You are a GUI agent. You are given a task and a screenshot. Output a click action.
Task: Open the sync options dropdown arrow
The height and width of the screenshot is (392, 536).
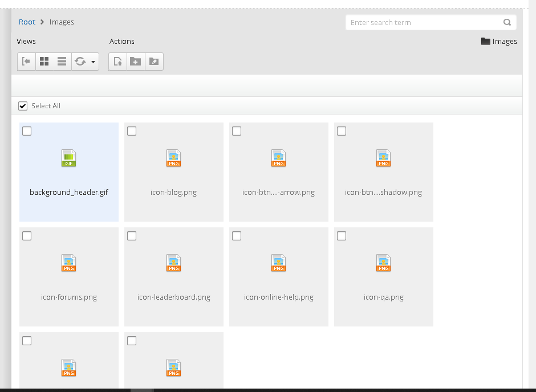(94, 62)
